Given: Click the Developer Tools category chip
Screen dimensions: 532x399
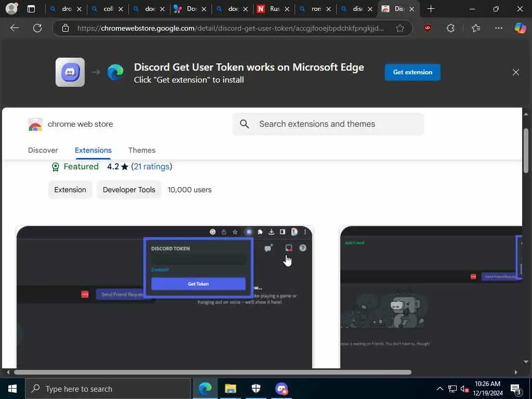Looking at the screenshot, I should click(129, 190).
